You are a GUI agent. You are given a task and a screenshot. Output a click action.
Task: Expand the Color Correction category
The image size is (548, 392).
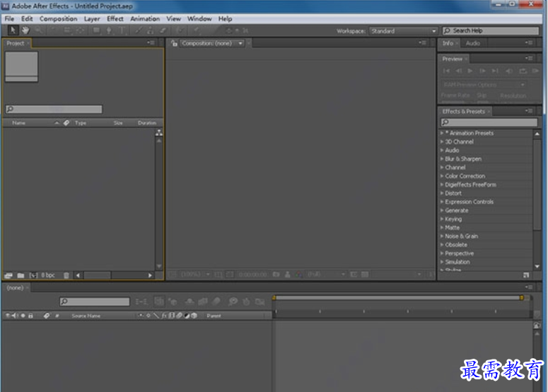click(442, 176)
